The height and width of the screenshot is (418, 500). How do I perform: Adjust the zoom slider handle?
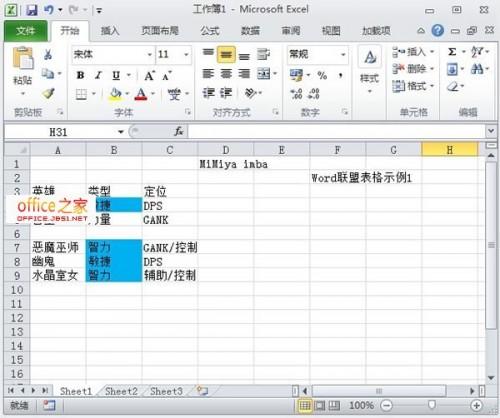(x=432, y=405)
